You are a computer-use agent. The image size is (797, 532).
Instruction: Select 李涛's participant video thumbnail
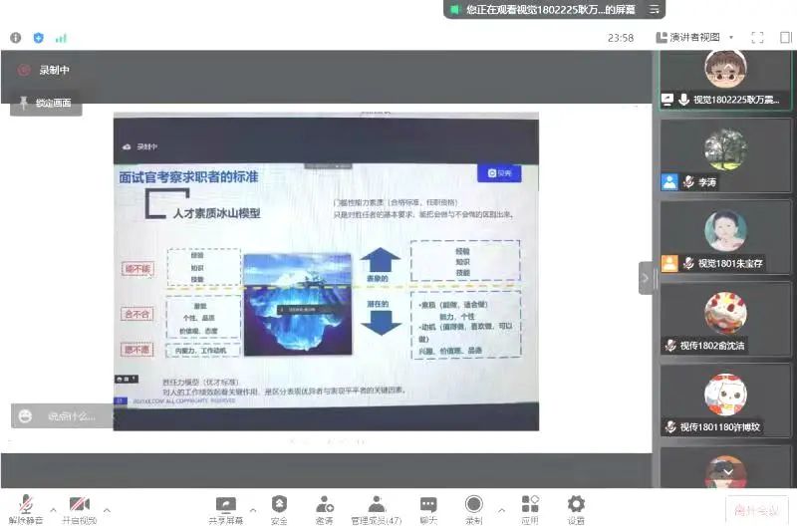725,159
